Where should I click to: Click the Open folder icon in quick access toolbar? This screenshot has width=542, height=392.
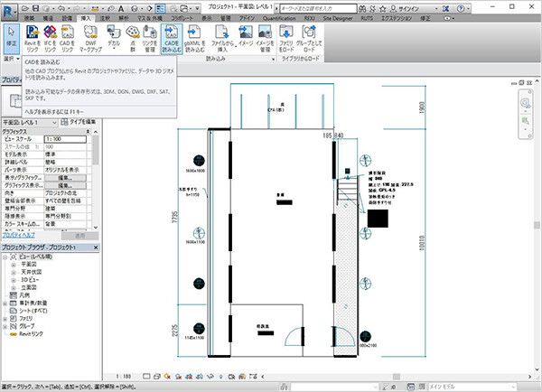click(25, 8)
